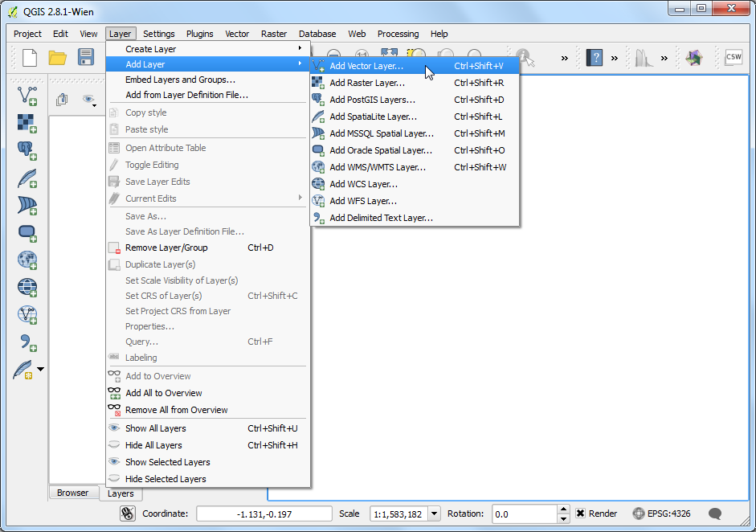Image resolution: width=756 pixels, height=532 pixels.
Task: Click the New Project blank page icon
Action: tap(30, 57)
